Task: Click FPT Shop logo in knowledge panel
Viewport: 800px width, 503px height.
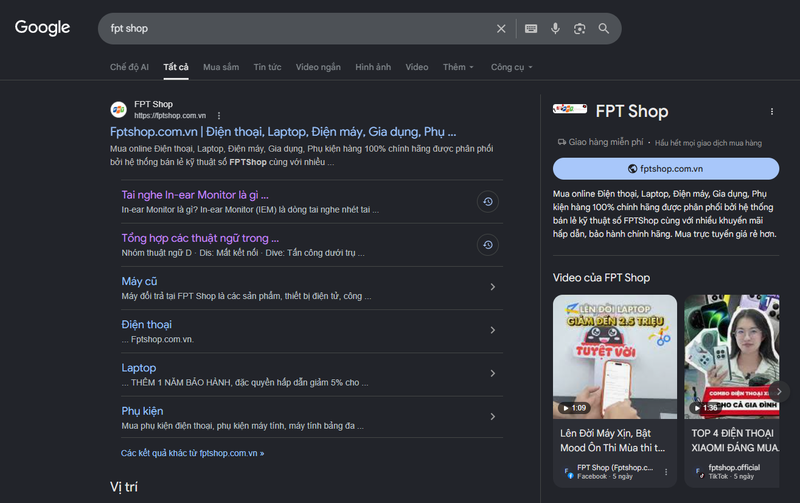Action: (x=570, y=109)
